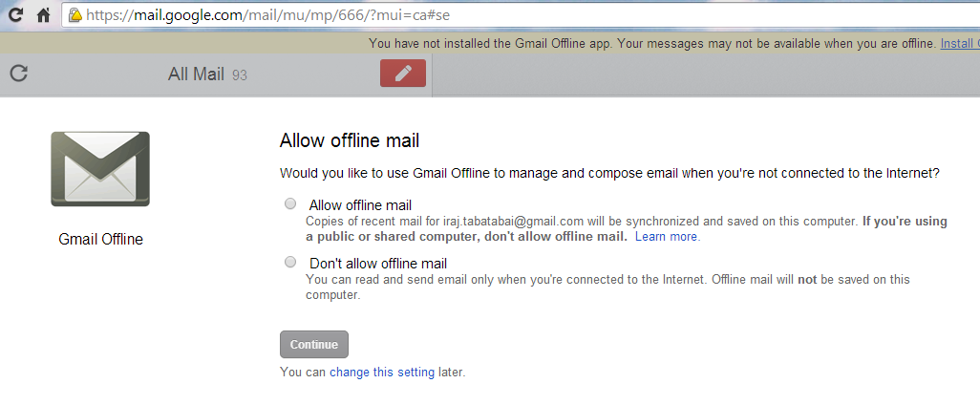This screenshot has height=405, width=980.
Task: Open the security warning lock icon
Action: pyautogui.click(x=75, y=14)
